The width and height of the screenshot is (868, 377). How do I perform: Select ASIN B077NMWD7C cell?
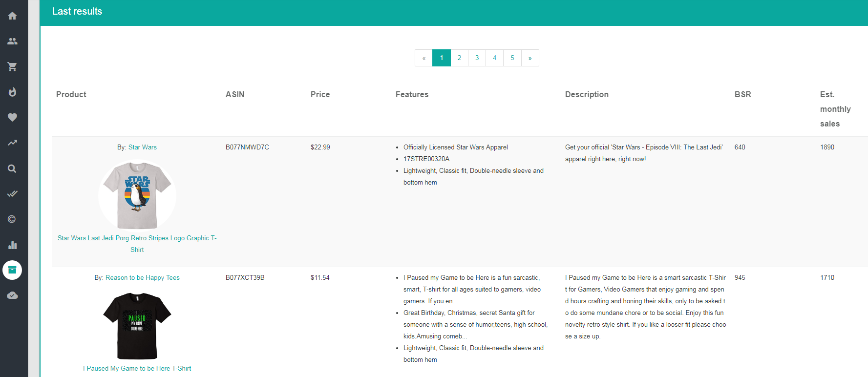247,147
